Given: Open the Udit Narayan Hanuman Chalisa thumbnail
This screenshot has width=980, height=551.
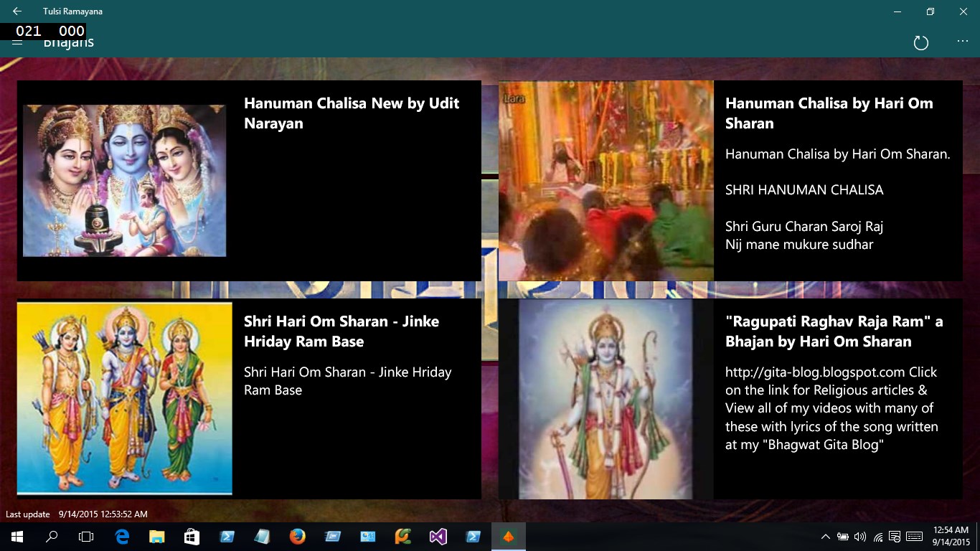Looking at the screenshot, I should [x=125, y=181].
